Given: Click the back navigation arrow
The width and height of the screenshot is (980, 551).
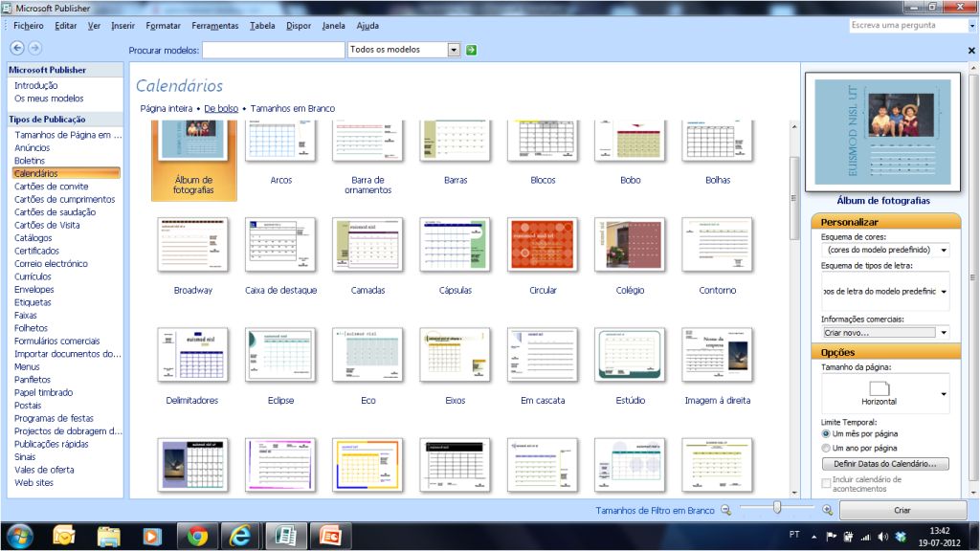Looking at the screenshot, I should 17,48.
